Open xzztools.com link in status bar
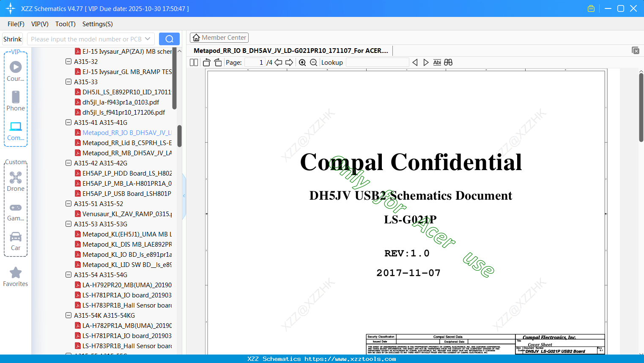The image size is (644, 363). (350, 359)
